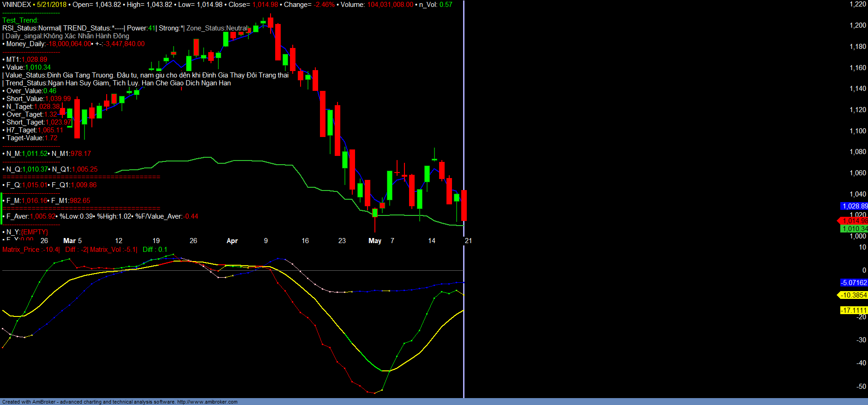This screenshot has width=868, height=405.
Task: Select the blue -5.07162 indicator label
Action: click(854, 283)
